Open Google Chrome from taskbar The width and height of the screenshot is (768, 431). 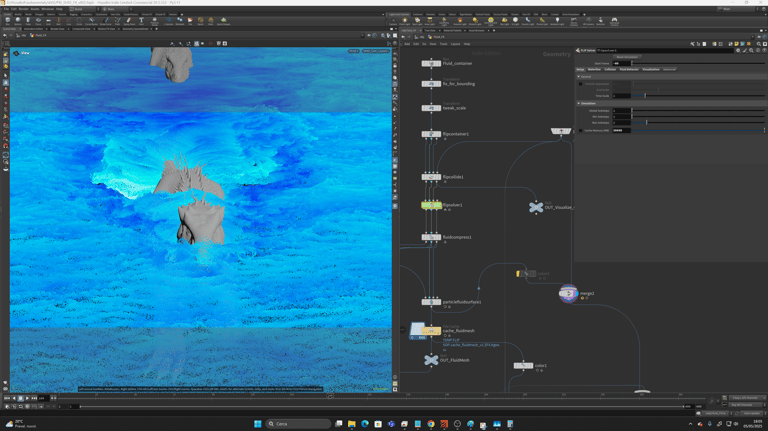pyautogui.click(x=431, y=424)
